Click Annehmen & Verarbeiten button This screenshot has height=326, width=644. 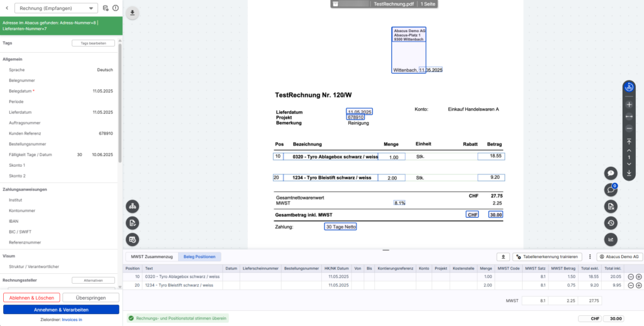click(x=61, y=310)
